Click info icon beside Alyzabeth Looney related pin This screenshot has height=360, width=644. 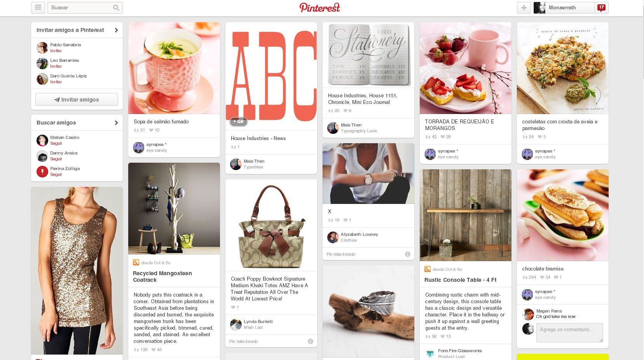coord(408,254)
